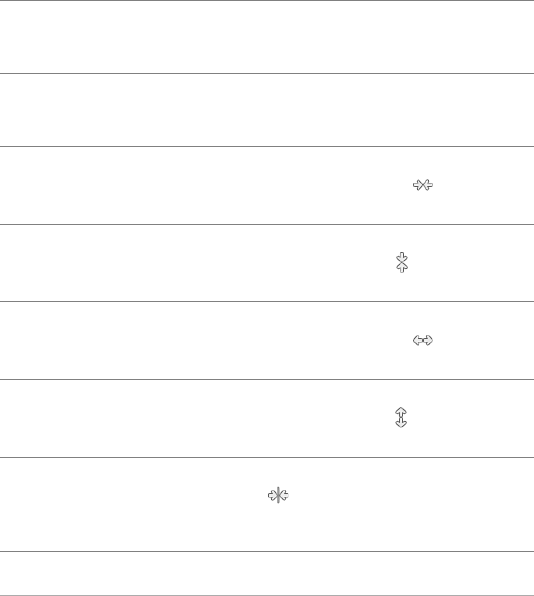Select the second empty row from the top

click(x=267, y=110)
